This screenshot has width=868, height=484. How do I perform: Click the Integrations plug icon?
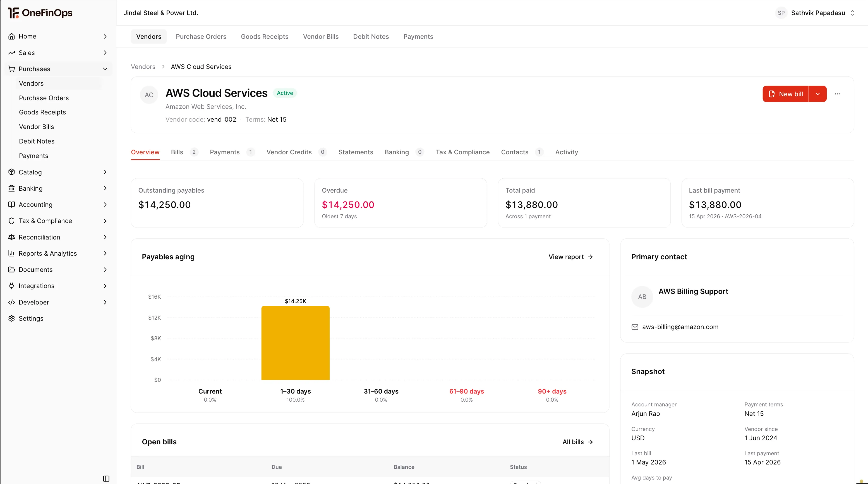11,286
